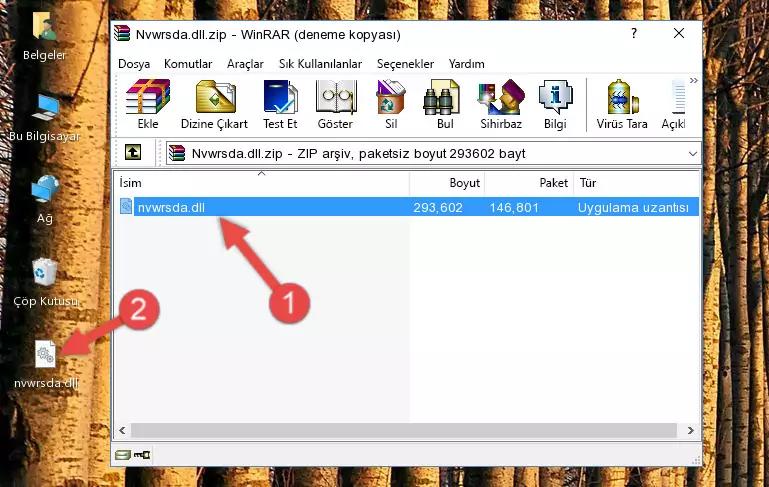Screen dimensions: 769x487
Task: Sort by the Paket column header
Action: point(529,182)
